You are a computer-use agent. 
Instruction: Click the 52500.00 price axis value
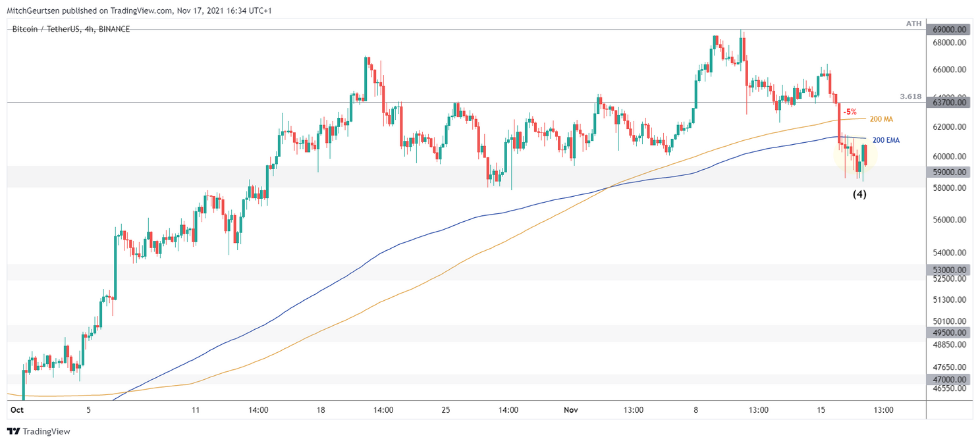click(x=949, y=279)
